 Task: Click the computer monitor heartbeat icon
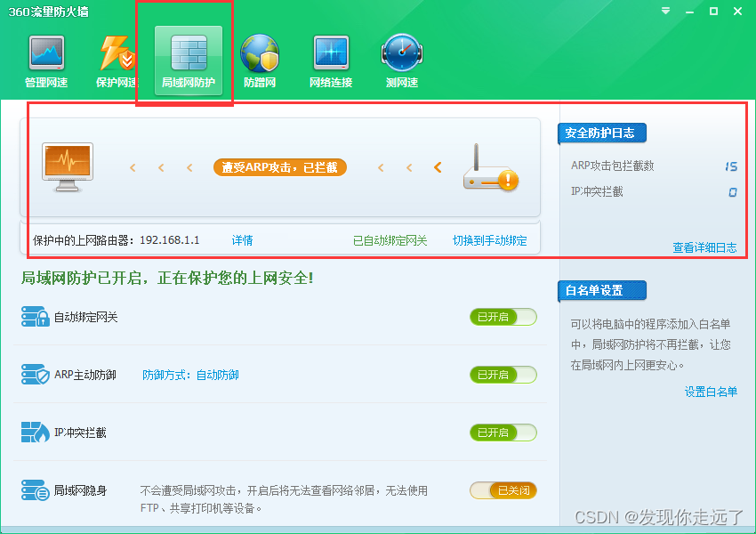tap(68, 167)
